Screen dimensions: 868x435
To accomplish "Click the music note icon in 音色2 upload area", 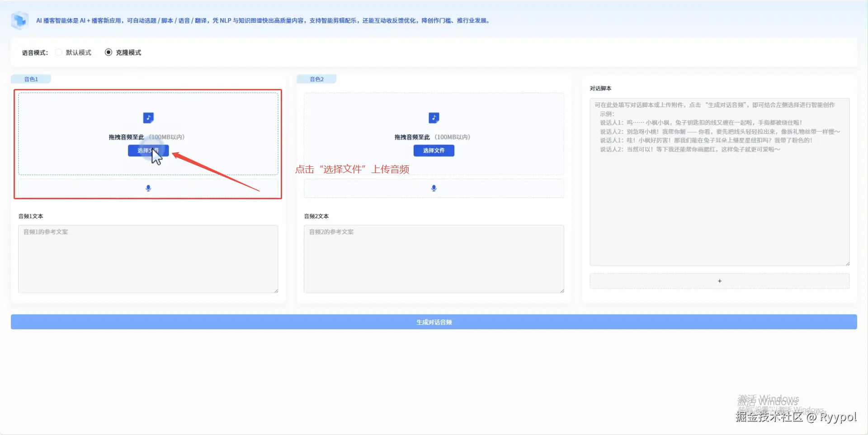I will pyautogui.click(x=434, y=118).
